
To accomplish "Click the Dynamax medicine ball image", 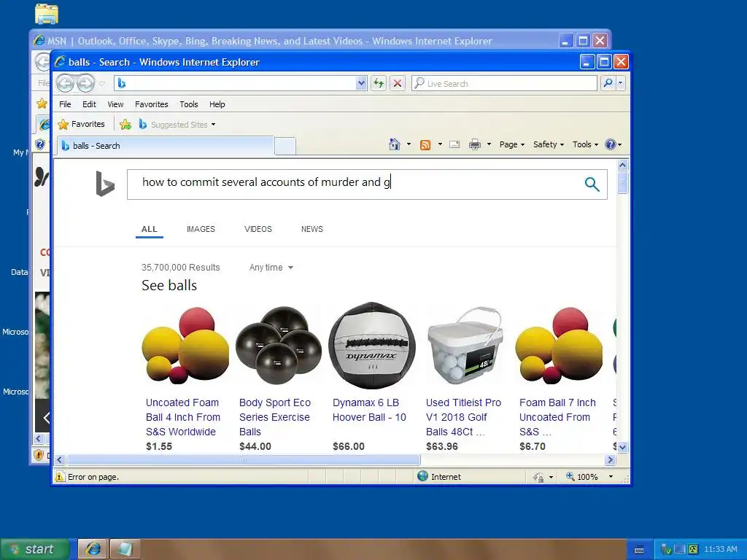I will (372, 346).
